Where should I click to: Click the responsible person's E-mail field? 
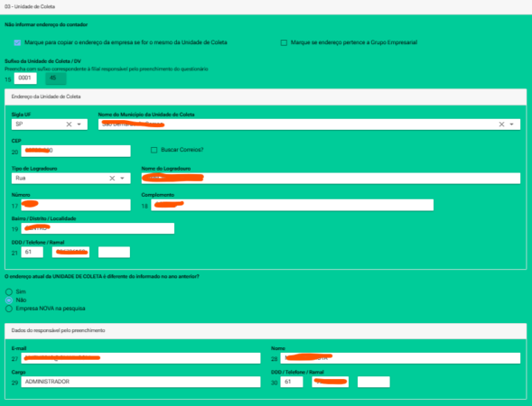[141, 358]
